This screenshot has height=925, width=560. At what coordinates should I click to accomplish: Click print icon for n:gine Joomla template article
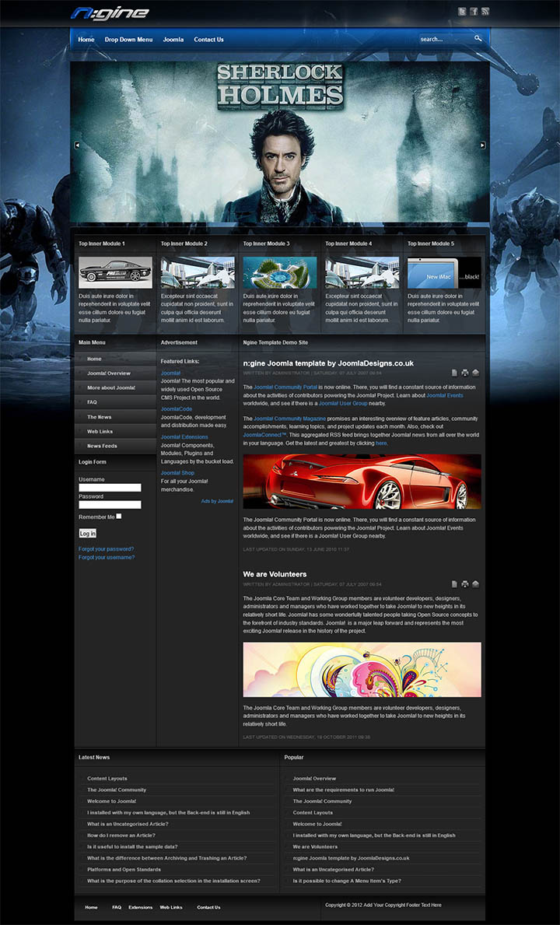(465, 373)
